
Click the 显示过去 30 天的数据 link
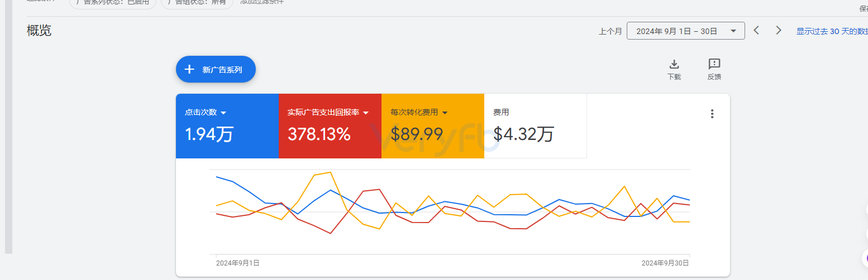[832, 31]
